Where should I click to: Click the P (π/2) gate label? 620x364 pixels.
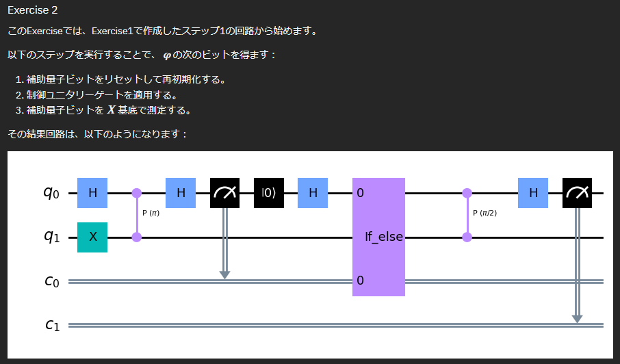[485, 213]
